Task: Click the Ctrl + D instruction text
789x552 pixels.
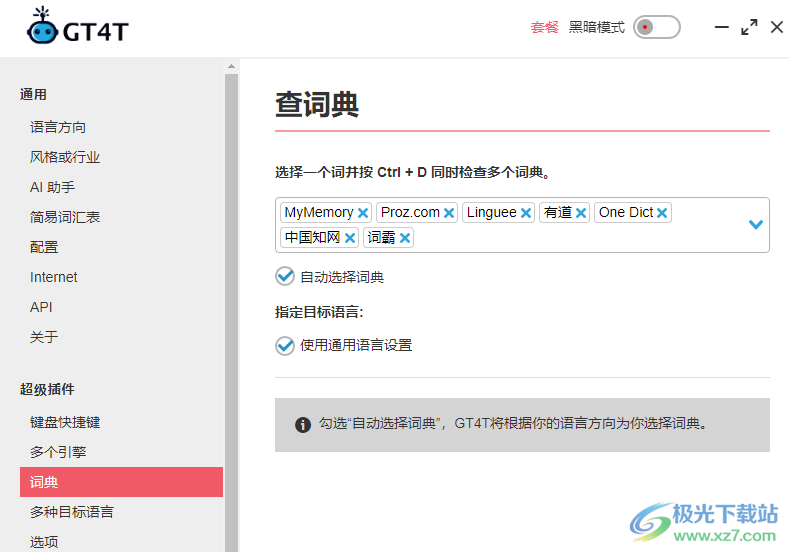Action: coord(413,173)
